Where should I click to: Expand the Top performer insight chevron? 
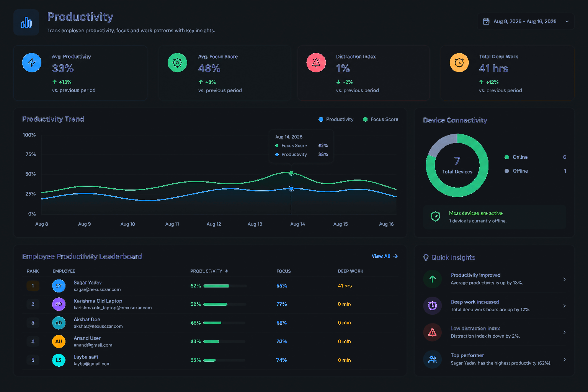pyautogui.click(x=565, y=359)
